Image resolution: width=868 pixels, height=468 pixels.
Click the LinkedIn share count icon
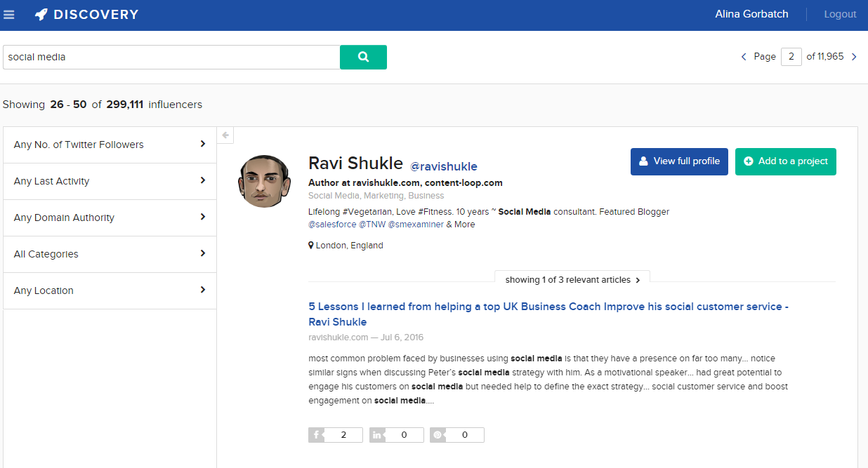[x=377, y=435]
